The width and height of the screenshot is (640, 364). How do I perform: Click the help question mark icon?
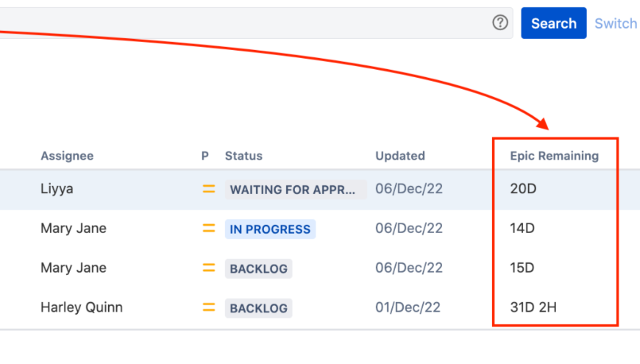[500, 23]
